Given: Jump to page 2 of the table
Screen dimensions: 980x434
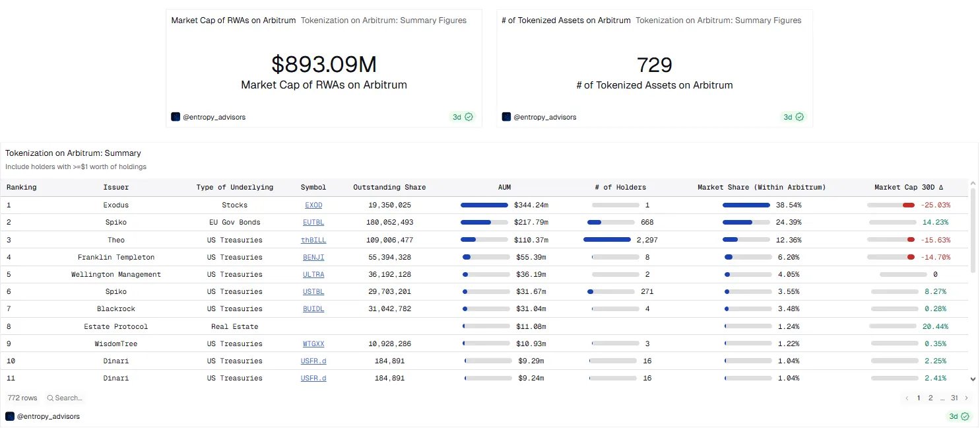Looking at the screenshot, I should pyautogui.click(x=931, y=398).
